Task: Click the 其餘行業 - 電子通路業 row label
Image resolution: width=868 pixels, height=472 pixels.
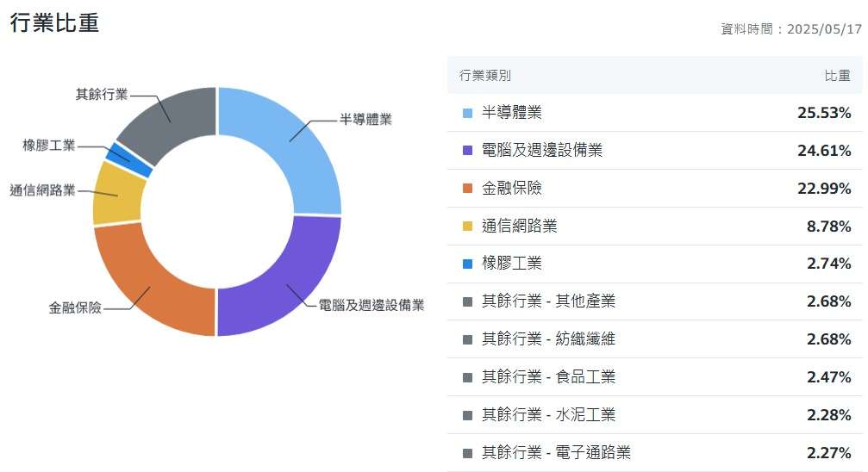Action: coord(556,452)
